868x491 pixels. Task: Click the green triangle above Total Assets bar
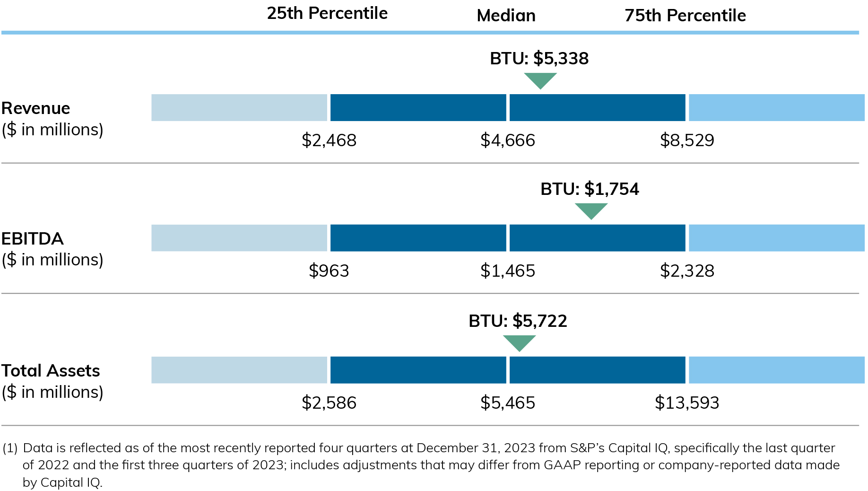519,342
